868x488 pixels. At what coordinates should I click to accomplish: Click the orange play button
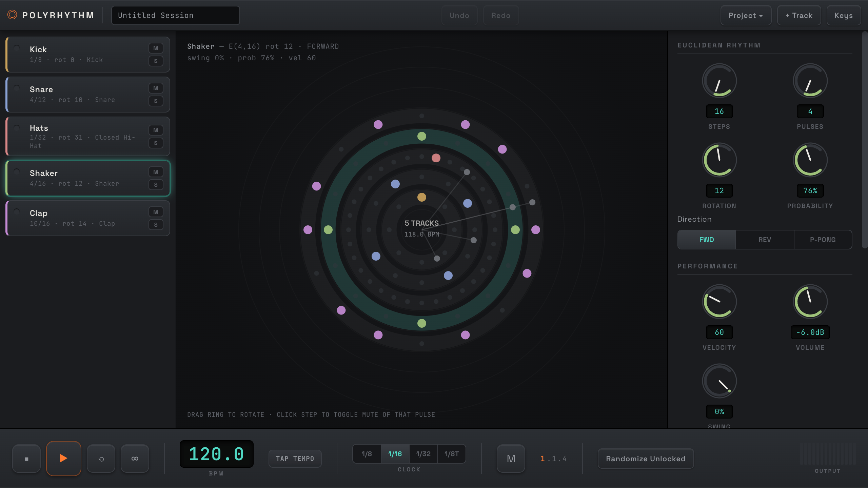tap(64, 459)
